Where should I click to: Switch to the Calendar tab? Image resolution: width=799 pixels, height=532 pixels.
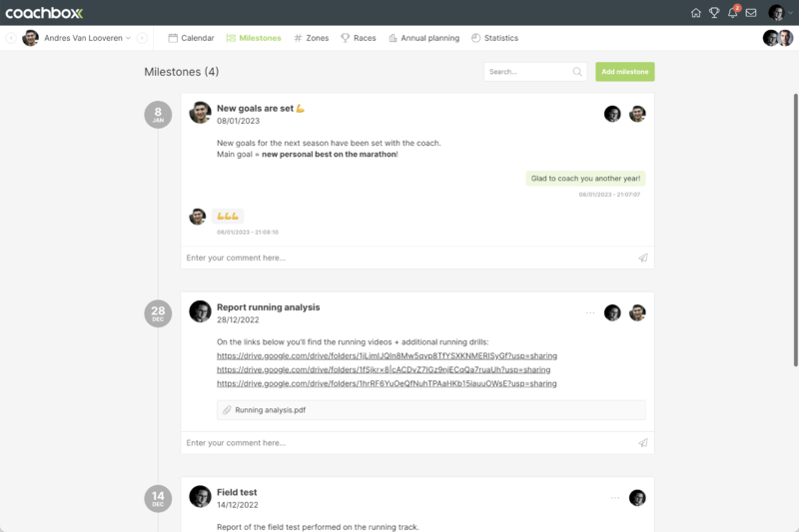coord(191,38)
